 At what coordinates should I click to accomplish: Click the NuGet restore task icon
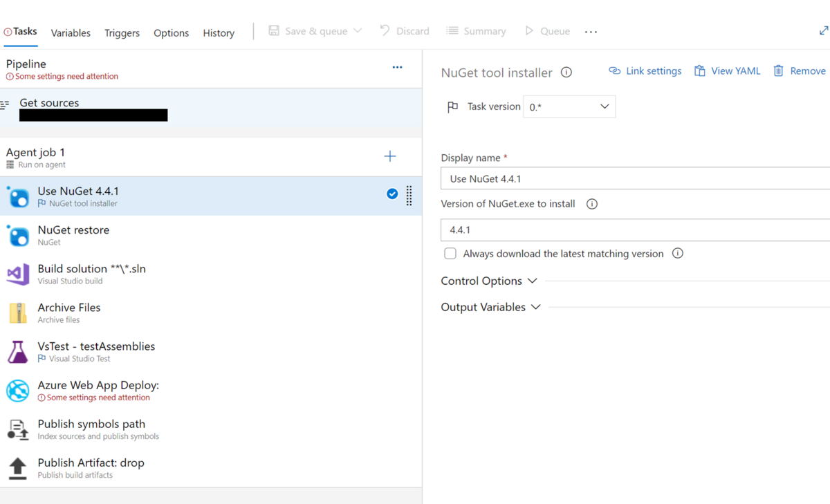click(x=17, y=235)
